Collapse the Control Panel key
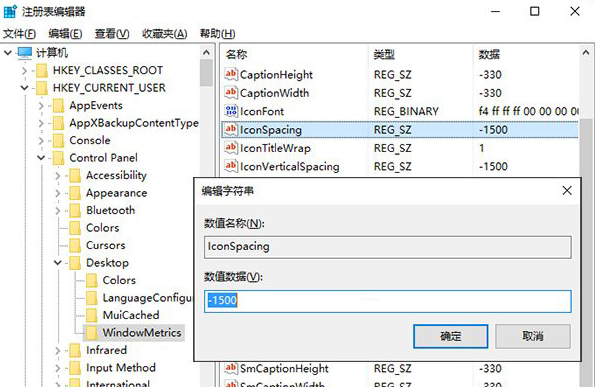This screenshot has height=387, width=595. 41,158
